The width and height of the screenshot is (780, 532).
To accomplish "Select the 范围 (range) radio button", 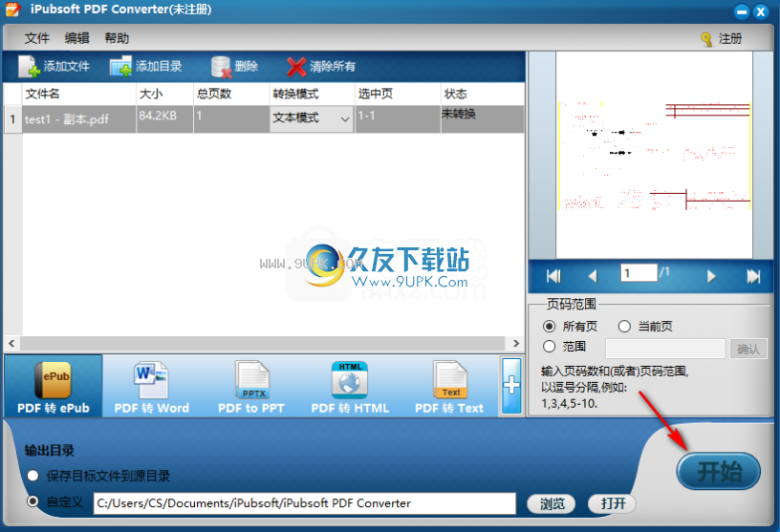I will [x=550, y=346].
